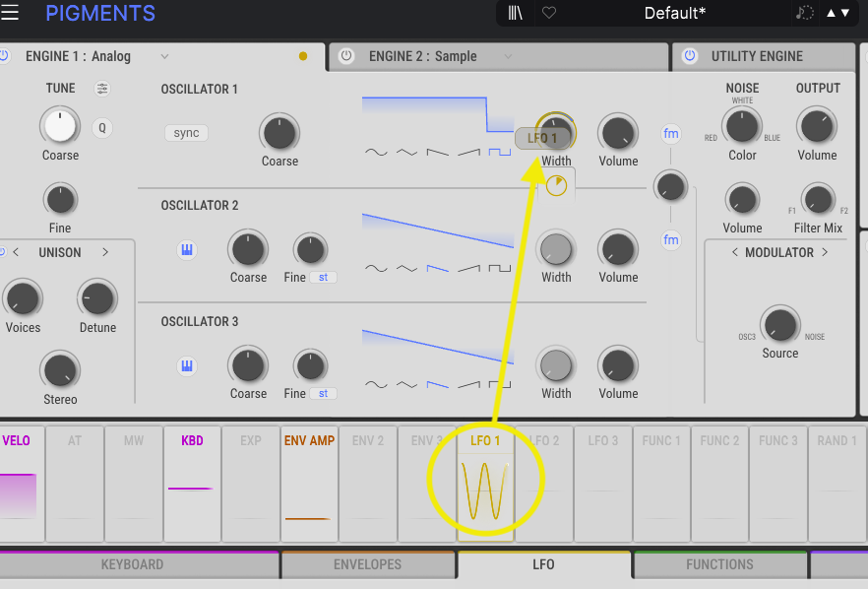Click Oscillator 1 sync button
Screen dimensions: 868x589
pyautogui.click(x=186, y=133)
